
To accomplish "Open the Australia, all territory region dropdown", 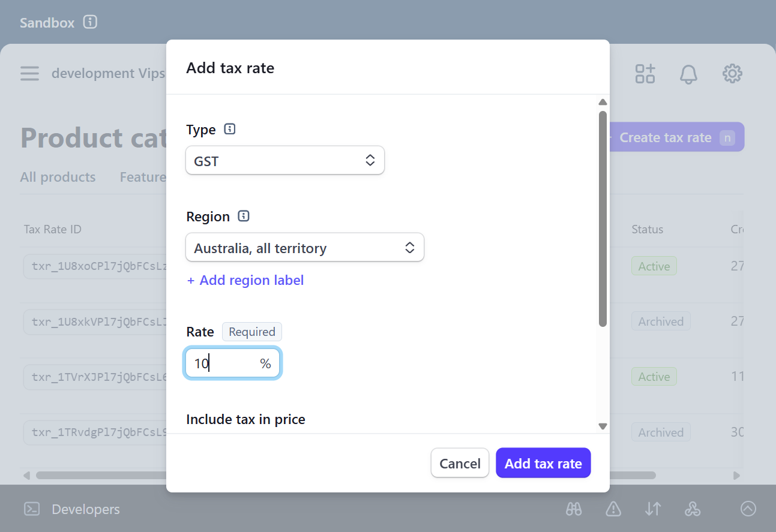I will pos(305,247).
